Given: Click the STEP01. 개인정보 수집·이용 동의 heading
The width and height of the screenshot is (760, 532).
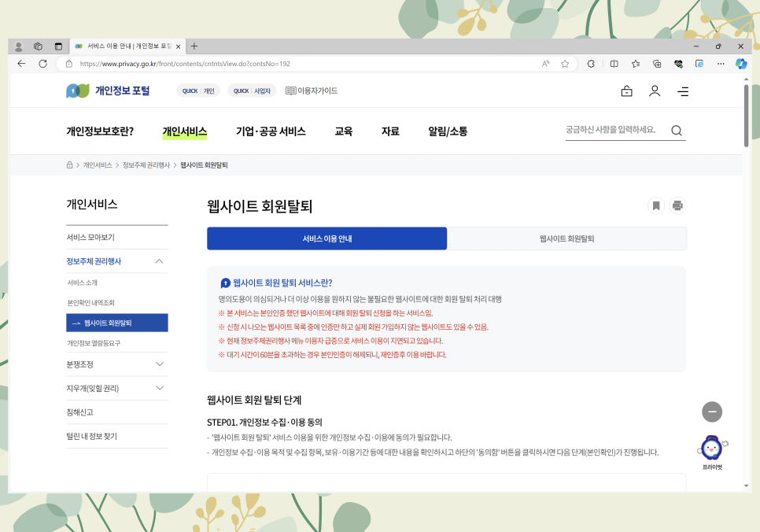Looking at the screenshot, I should pyautogui.click(x=264, y=423).
